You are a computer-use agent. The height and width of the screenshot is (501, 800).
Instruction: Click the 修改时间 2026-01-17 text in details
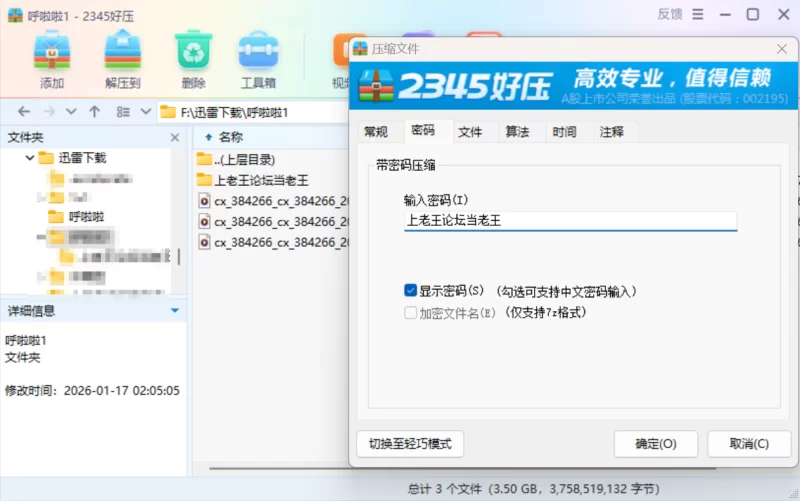pyautogui.click(x=92, y=391)
